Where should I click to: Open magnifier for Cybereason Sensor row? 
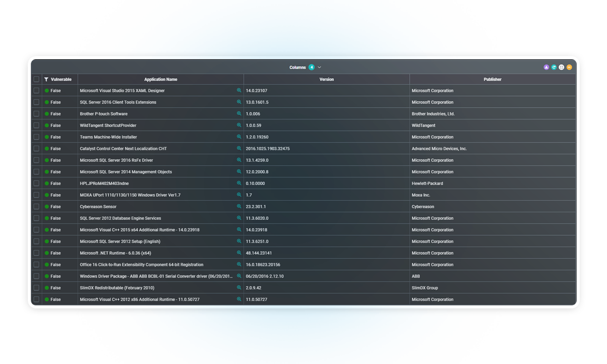(239, 206)
